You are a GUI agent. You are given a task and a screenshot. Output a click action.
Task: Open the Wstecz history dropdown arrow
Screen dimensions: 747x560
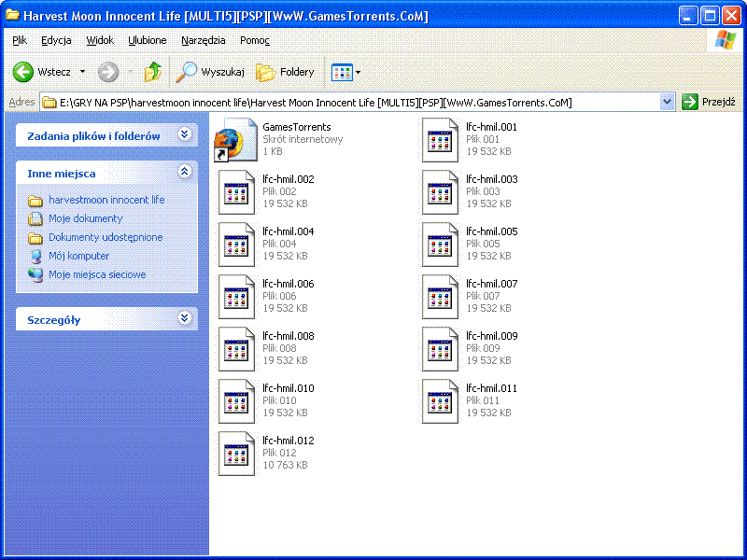click(82, 72)
